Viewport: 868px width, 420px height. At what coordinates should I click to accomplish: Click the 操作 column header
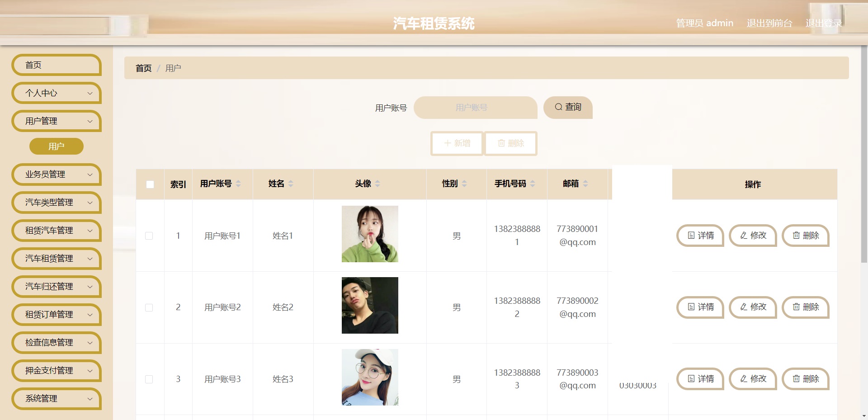click(x=753, y=184)
